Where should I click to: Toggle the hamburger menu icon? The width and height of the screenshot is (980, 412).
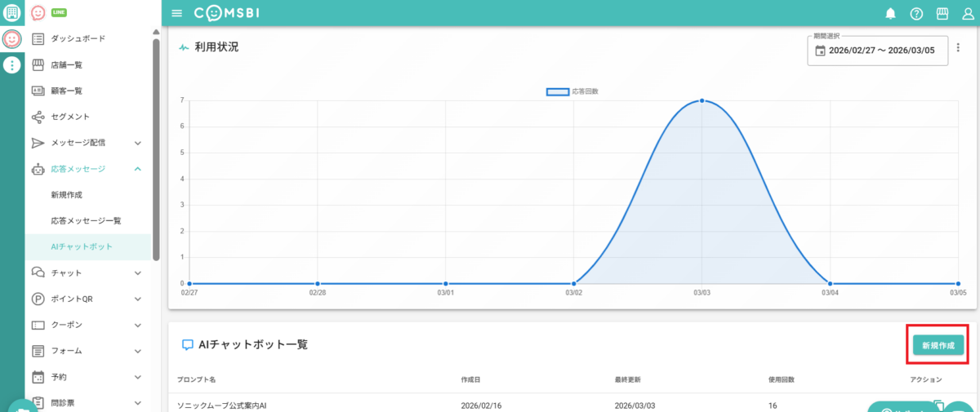click(x=177, y=13)
